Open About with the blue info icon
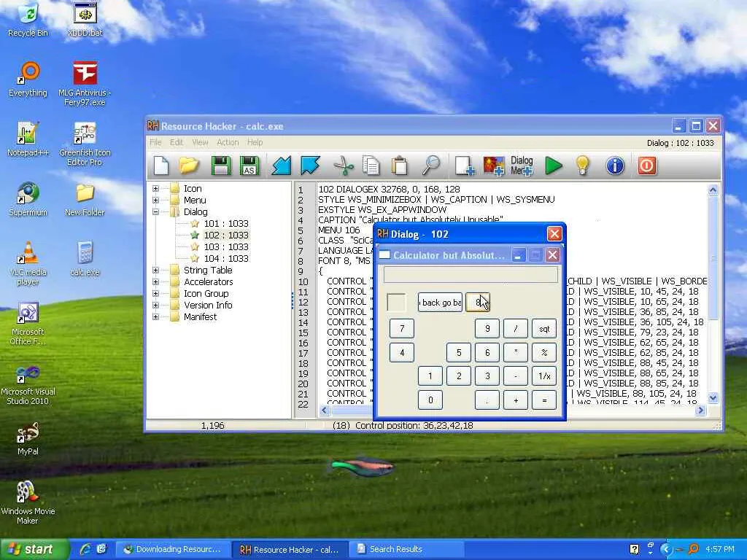 (x=615, y=166)
